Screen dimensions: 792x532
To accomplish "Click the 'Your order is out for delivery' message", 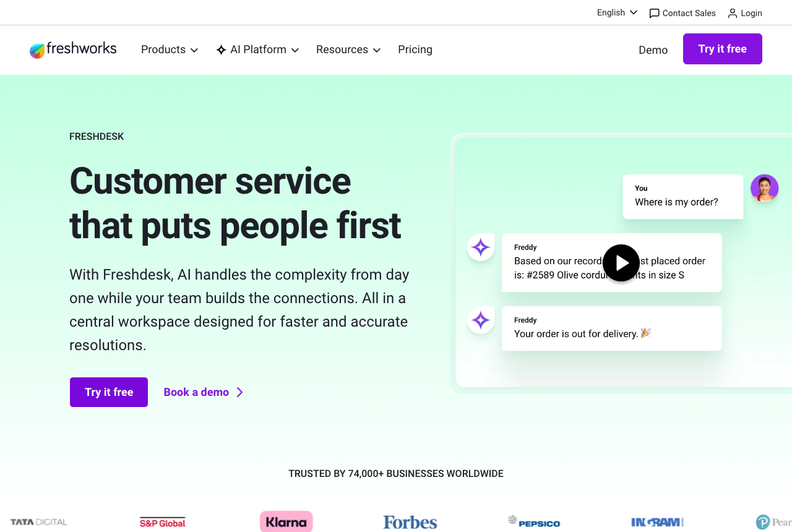I will coord(612,328).
